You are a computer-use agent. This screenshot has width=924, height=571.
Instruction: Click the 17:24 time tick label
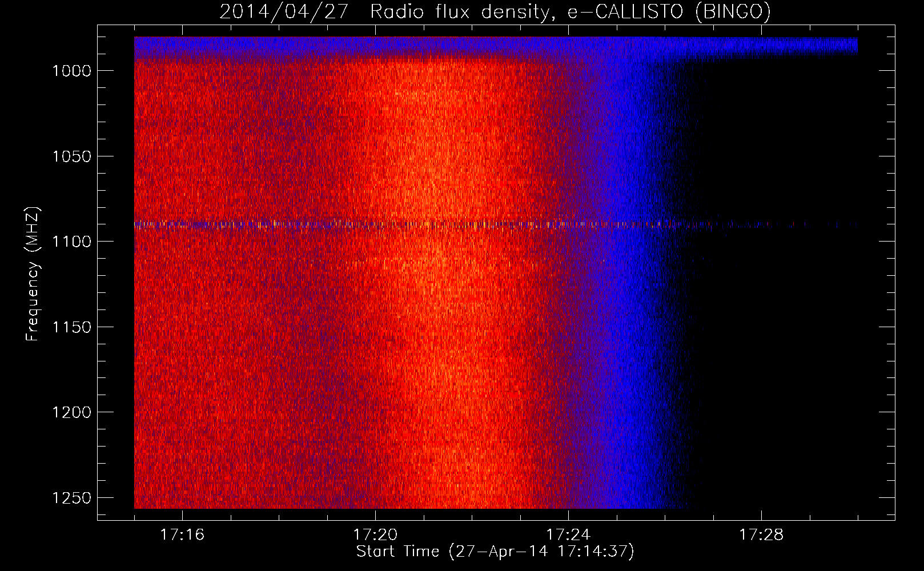(568, 534)
